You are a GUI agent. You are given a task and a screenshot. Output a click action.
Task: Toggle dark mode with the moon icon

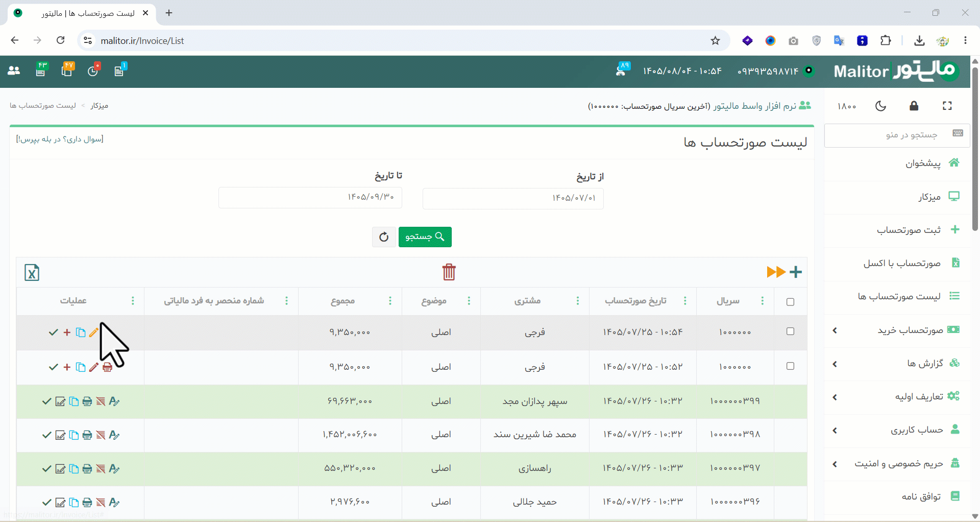click(880, 106)
